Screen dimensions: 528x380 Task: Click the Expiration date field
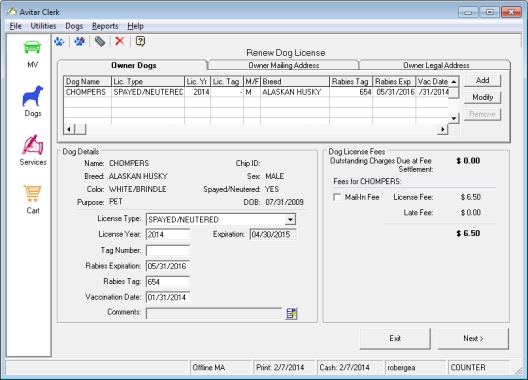point(273,234)
